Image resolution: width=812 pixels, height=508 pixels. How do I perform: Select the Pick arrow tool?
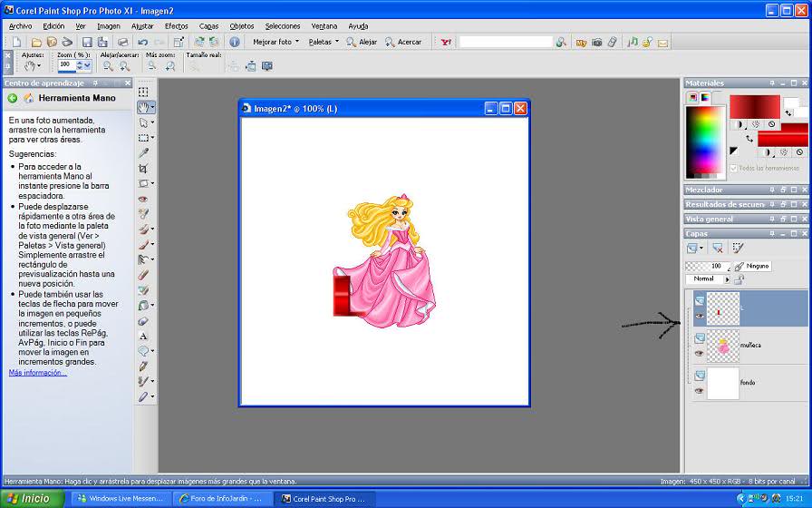(x=143, y=122)
